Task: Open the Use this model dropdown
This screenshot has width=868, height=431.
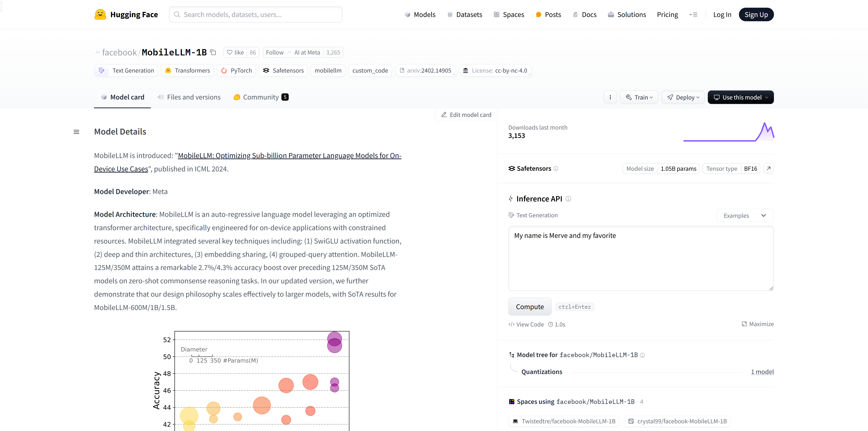Action: 740,97
